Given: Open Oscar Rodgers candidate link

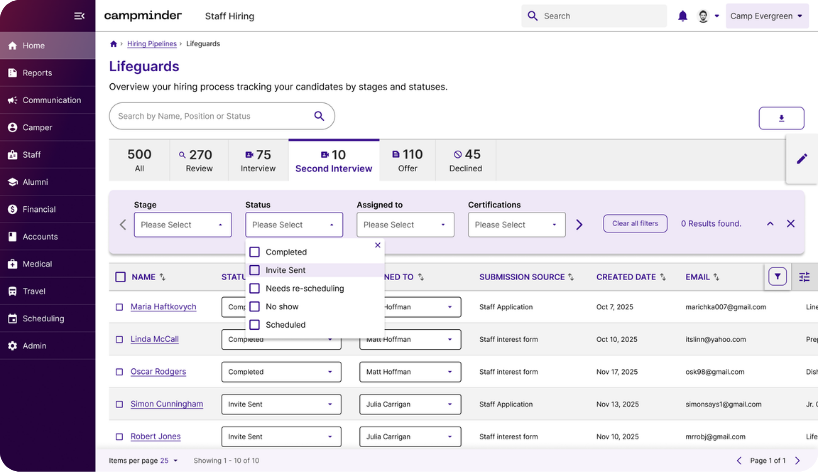Looking at the screenshot, I should coord(159,372).
